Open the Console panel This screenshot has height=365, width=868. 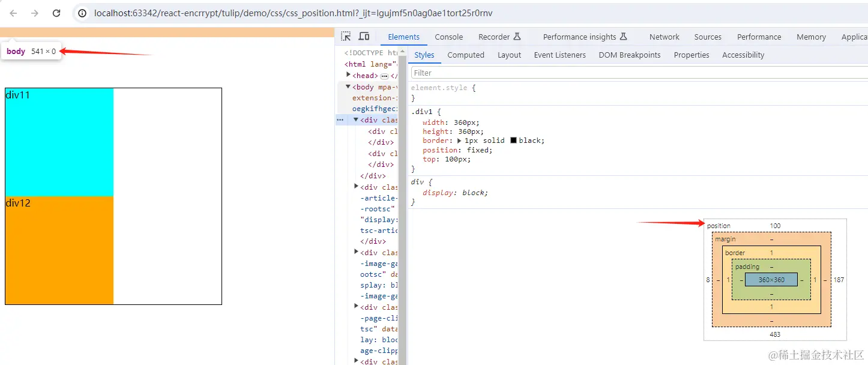tap(449, 37)
